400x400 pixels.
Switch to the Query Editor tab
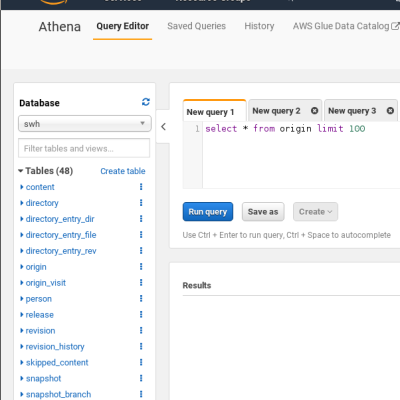pyautogui.click(x=122, y=26)
